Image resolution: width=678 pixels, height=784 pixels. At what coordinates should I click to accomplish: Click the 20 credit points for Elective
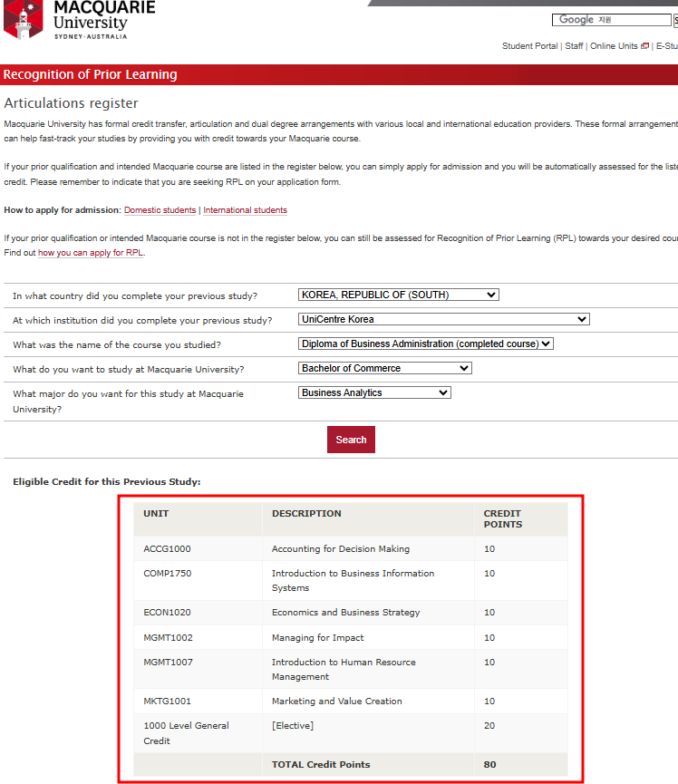[489, 725]
